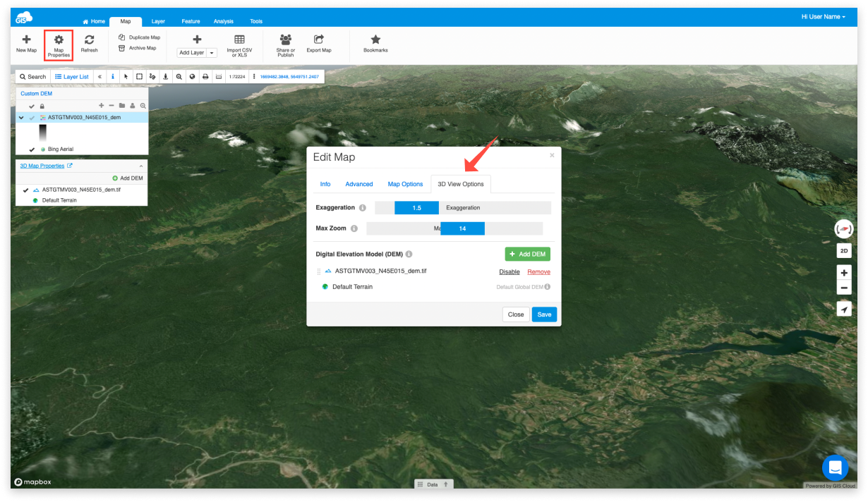This screenshot has height=502, width=868.
Task: Click Close in the Edit Map dialog
Action: pos(516,314)
